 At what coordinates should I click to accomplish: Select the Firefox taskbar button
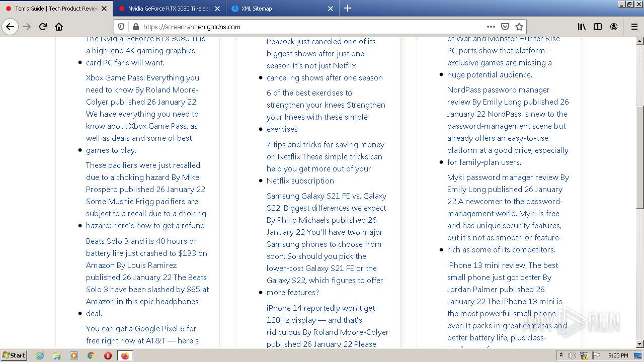(x=125, y=355)
